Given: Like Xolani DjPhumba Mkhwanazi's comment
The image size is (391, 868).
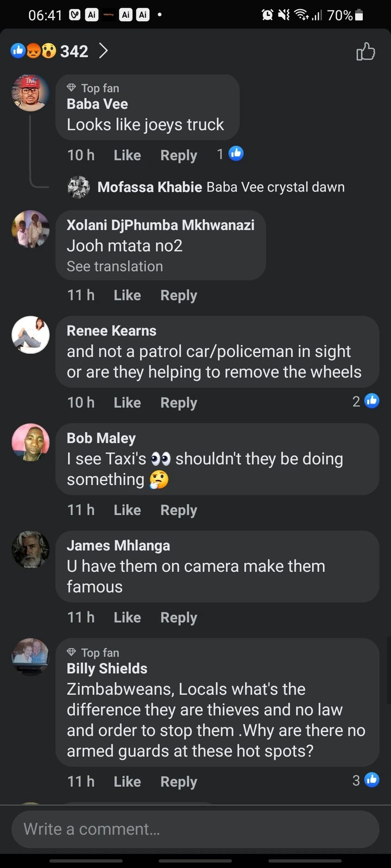Looking at the screenshot, I should [127, 295].
